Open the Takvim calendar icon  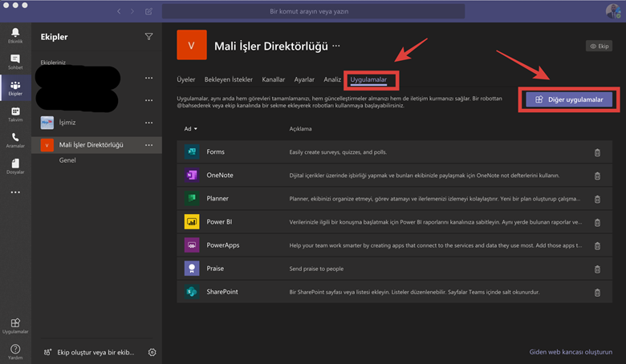click(x=15, y=114)
